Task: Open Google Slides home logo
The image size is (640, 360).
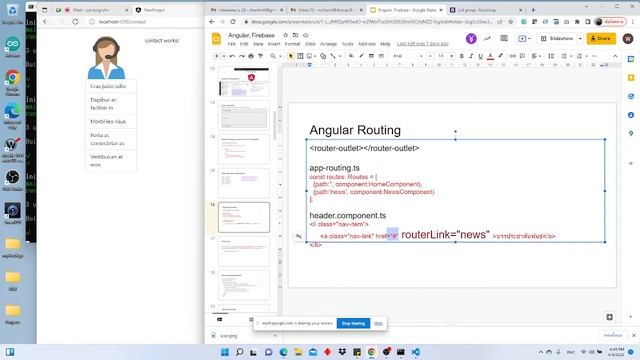Action: click(216, 39)
